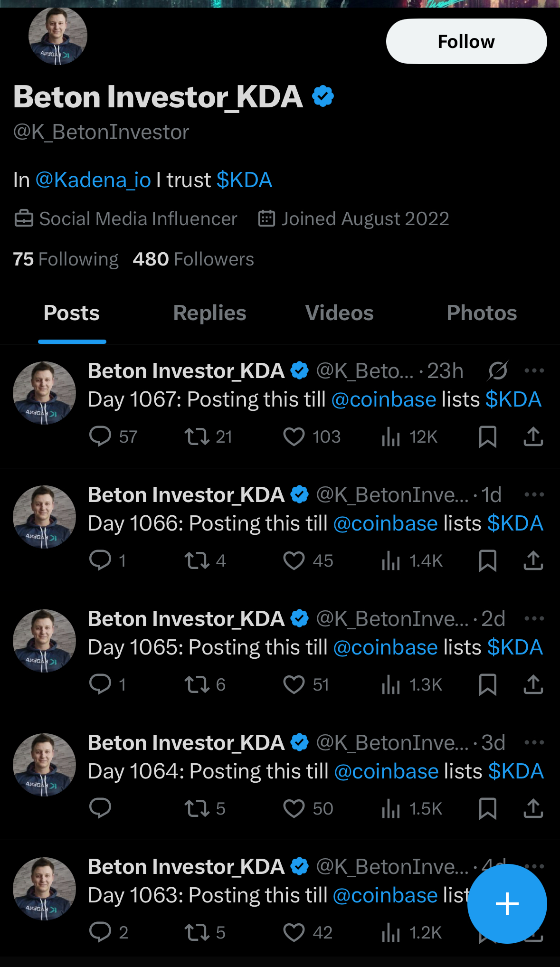The width and height of the screenshot is (560, 967).
Task: Like the Day 1065 post
Action: (x=294, y=684)
